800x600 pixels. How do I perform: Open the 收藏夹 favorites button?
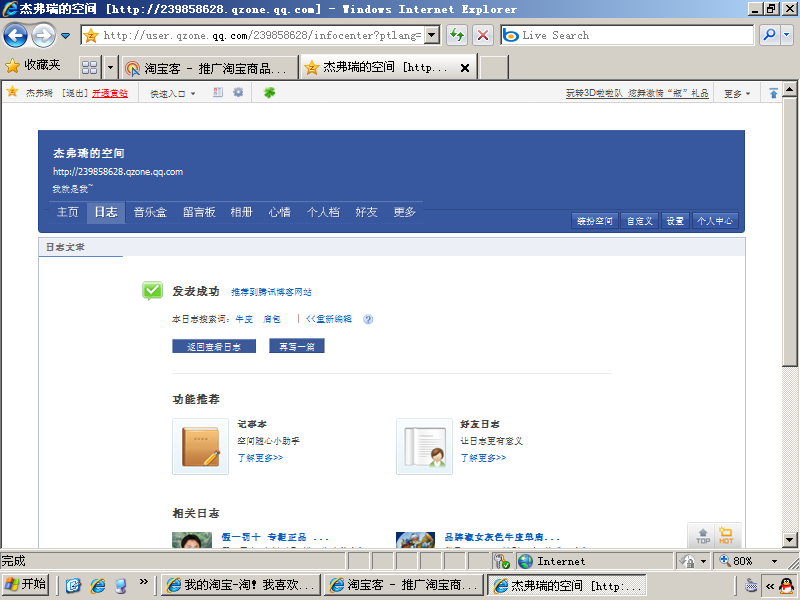33,65
